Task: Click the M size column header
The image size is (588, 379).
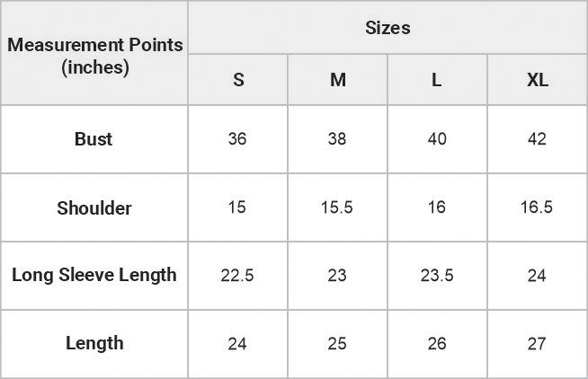Action: click(337, 79)
